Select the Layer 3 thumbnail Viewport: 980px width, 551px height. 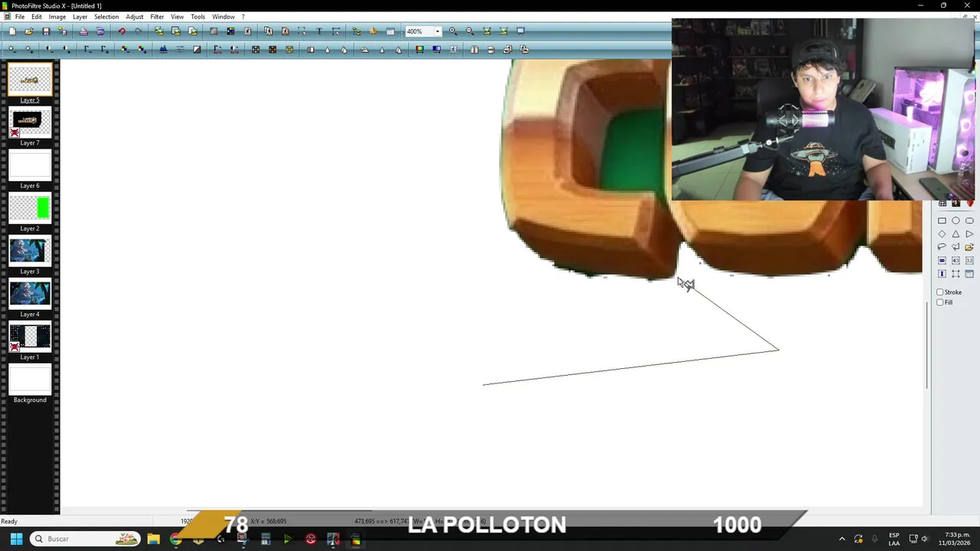pyautogui.click(x=30, y=252)
